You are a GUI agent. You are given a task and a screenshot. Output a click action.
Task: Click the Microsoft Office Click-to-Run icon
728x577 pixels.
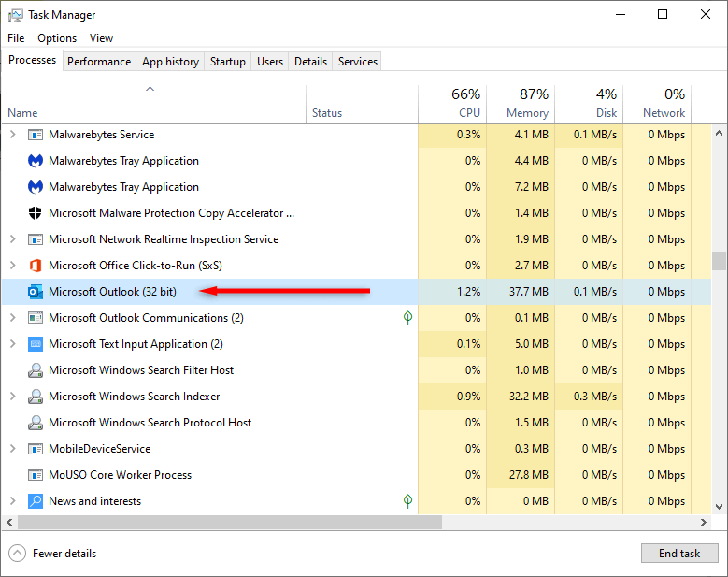click(x=36, y=266)
